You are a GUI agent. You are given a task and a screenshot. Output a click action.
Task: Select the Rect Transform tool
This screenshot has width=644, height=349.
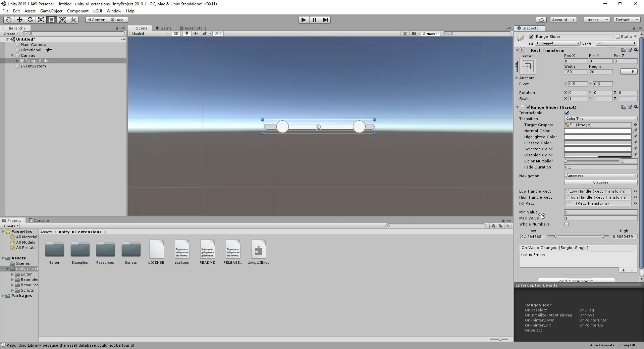tap(52, 20)
